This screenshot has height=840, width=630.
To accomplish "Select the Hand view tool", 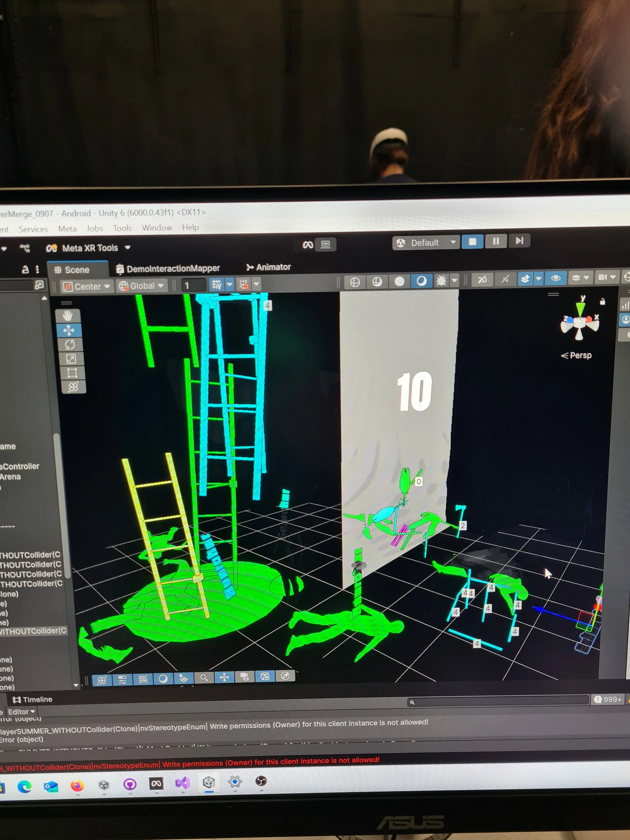I will coord(68,315).
